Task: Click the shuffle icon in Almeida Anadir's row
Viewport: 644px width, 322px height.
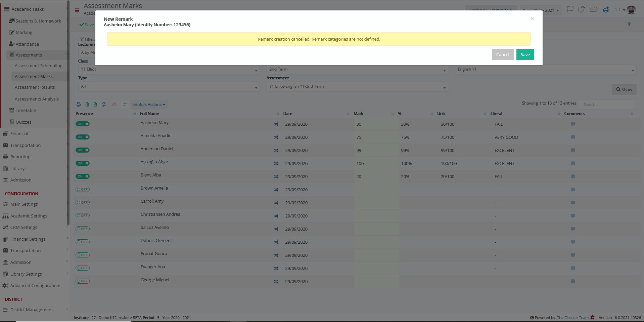Action: pyautogui.click(x=276, y=137)
